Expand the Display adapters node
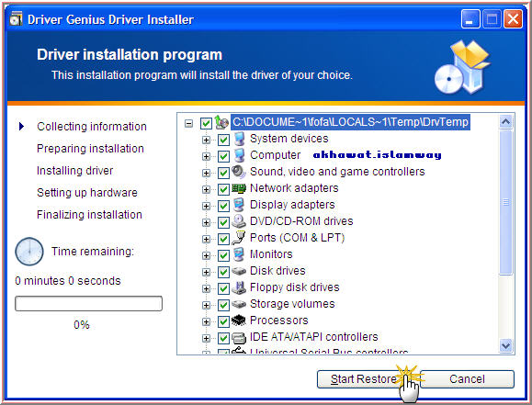Image resolution: width=532 pixels, height=405 pixels. [x=206, y=206]
